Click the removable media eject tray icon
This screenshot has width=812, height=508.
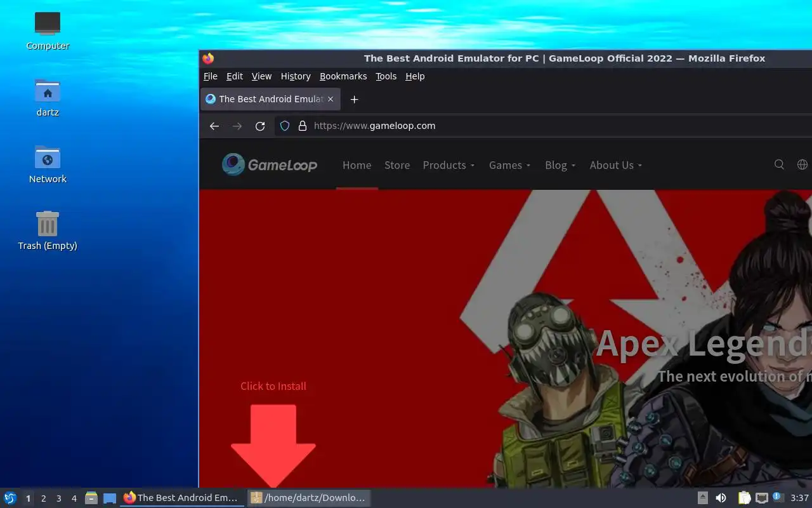(x=703, y=498)
